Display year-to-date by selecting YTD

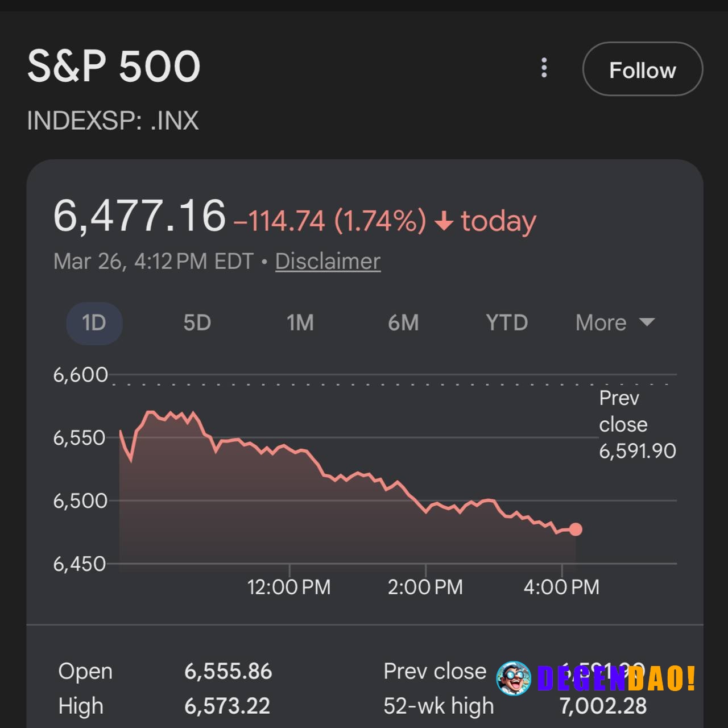[x=506, y=322]
